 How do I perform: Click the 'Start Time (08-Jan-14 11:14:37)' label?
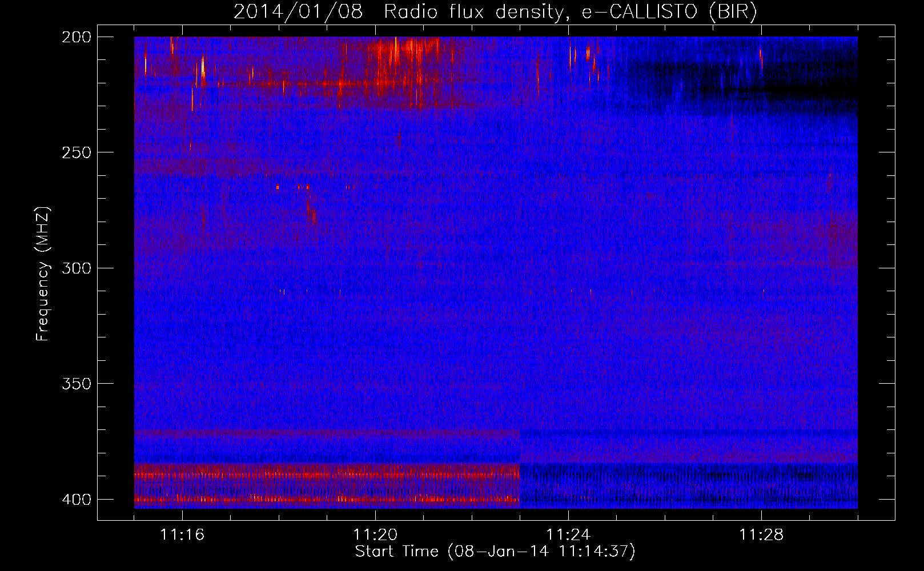click(495, 552)
